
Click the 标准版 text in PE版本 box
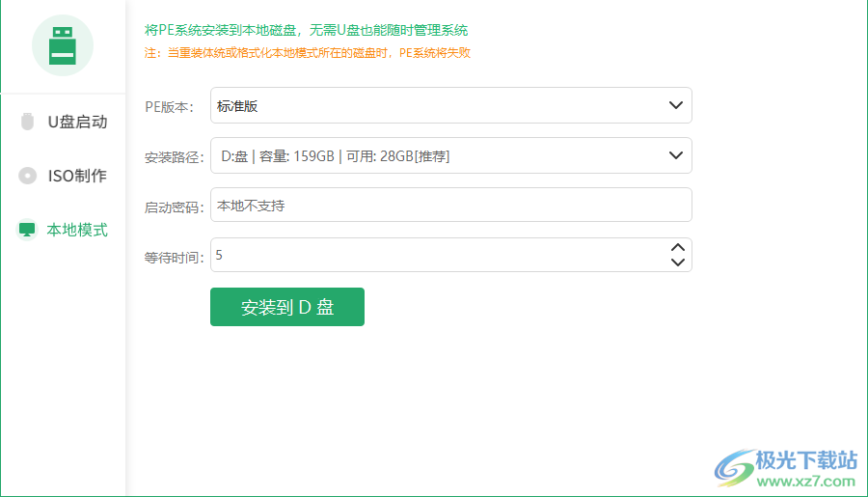click(237, 106)
